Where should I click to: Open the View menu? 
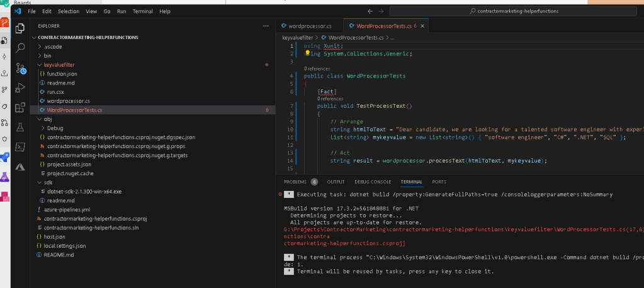[x=91, y=11]
